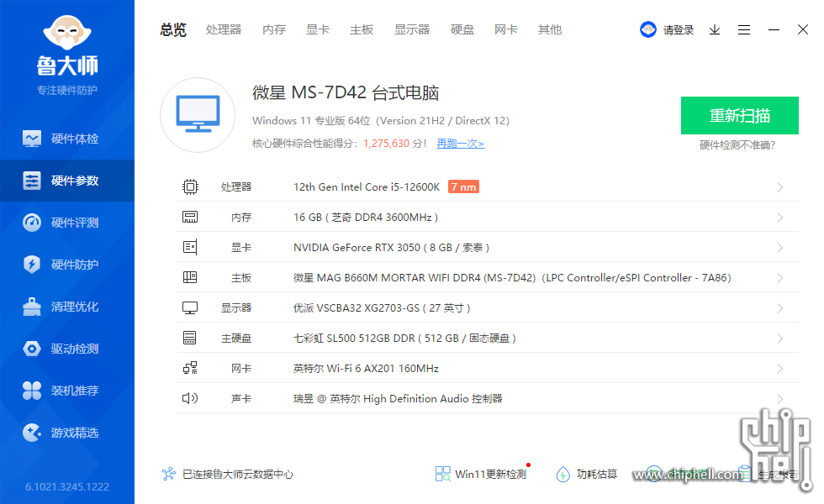View the 网卡 tab at the top

[505, 30]
